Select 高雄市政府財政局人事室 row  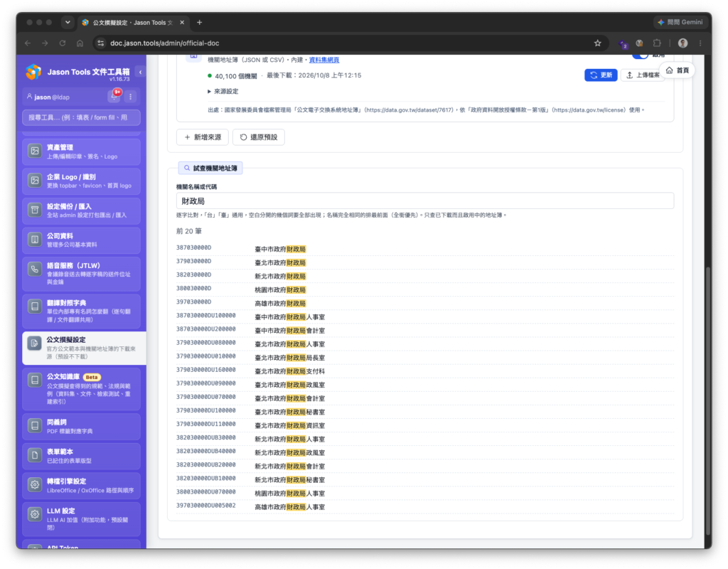[x=425, y=506]
